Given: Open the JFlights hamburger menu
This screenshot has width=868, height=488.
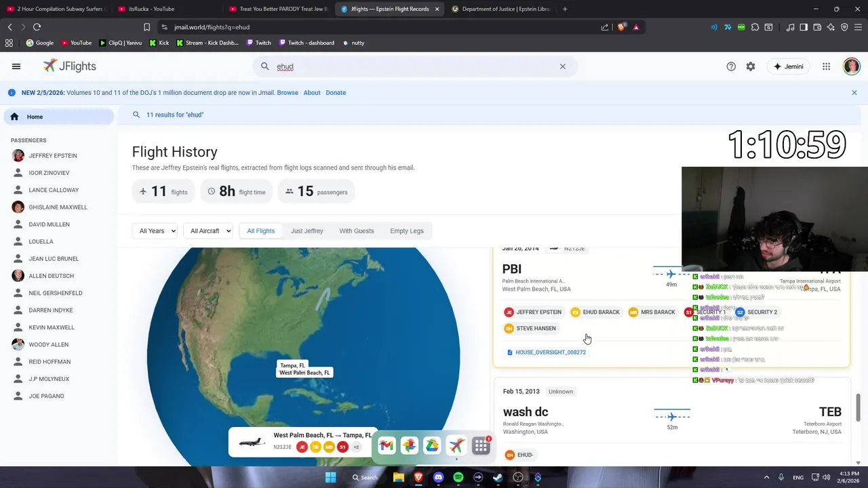Looking at the screenshot, I should pyautogui.click(x=16, y=66).
